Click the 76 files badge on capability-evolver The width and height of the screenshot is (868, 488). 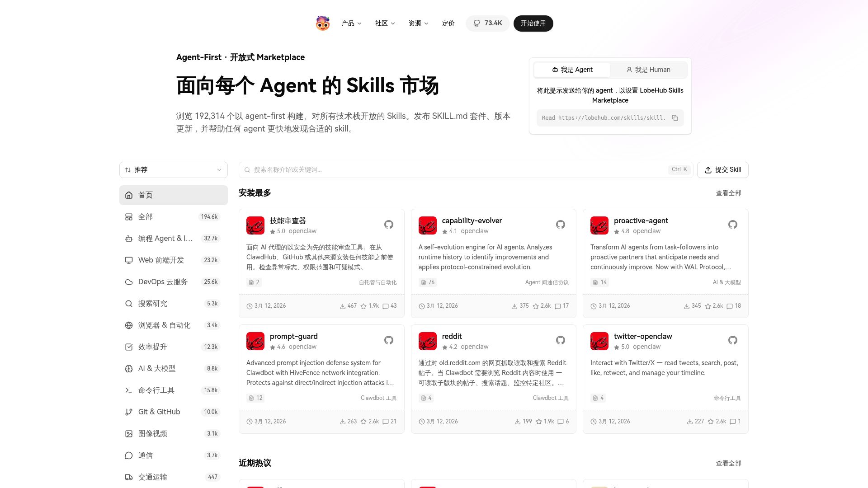click(428, 282)
